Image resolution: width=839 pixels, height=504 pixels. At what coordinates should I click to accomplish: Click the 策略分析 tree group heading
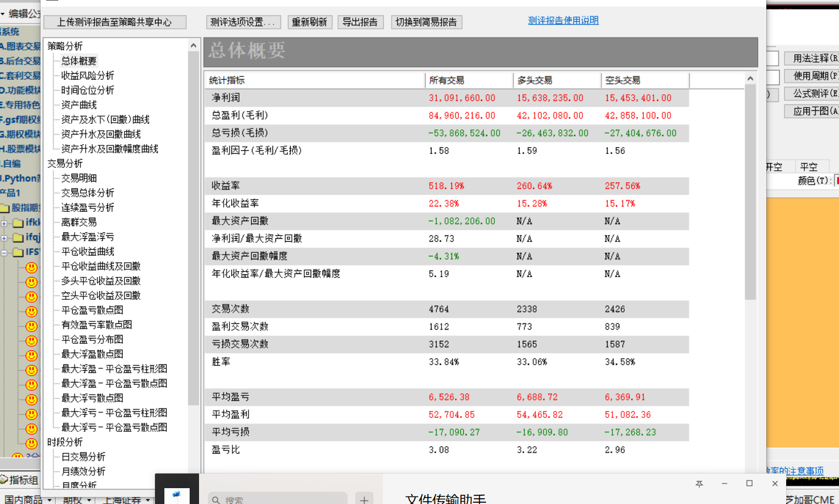pyautogui.click(x=65, y=46)
